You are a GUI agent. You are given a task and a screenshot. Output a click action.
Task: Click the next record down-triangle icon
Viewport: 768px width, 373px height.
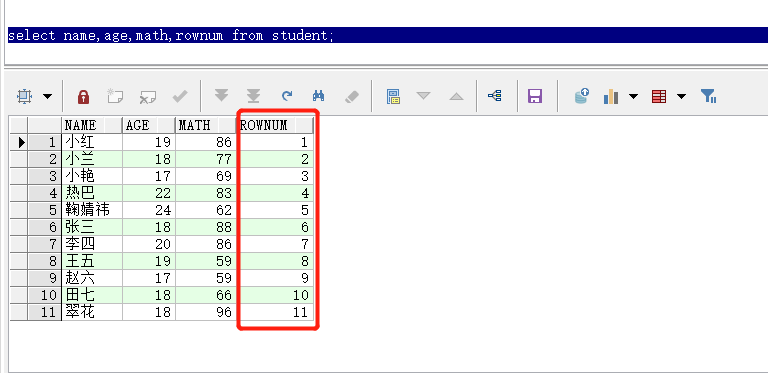point(424,96)
